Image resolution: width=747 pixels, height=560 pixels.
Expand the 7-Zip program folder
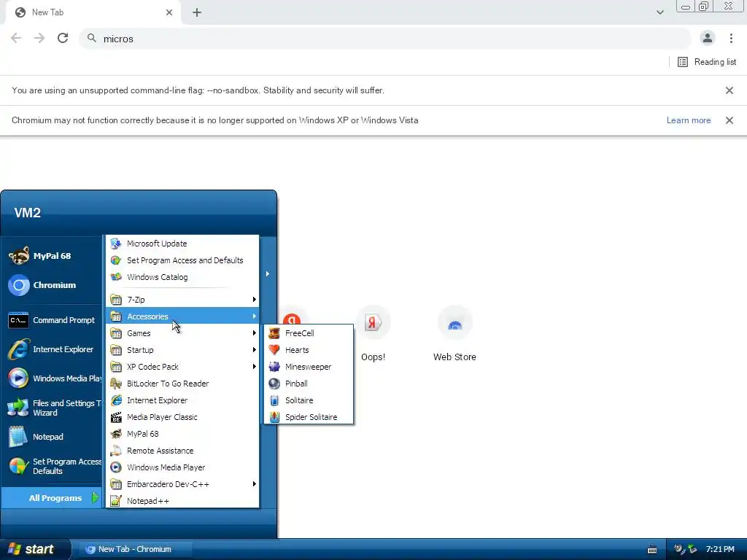tap(182, 300)
